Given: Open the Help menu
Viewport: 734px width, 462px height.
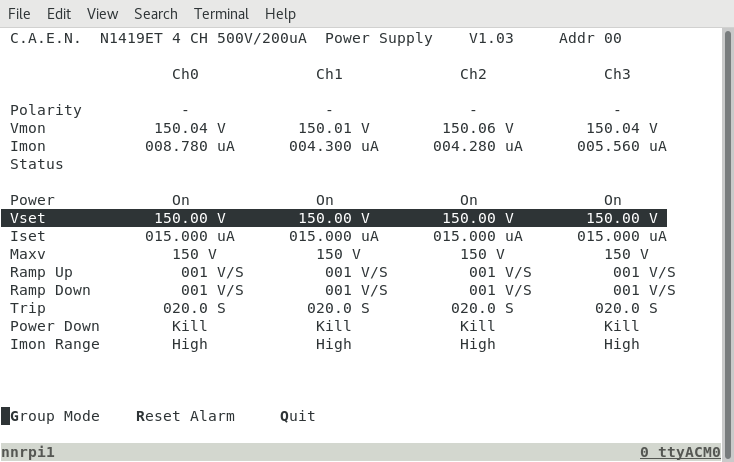Looking at the screenshot, I should pyautogui.click(x=280, y=14).
